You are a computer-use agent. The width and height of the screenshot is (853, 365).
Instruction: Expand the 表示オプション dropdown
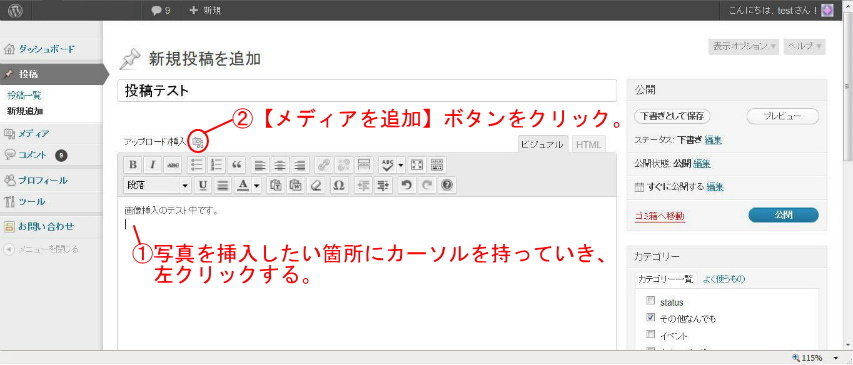744,46
